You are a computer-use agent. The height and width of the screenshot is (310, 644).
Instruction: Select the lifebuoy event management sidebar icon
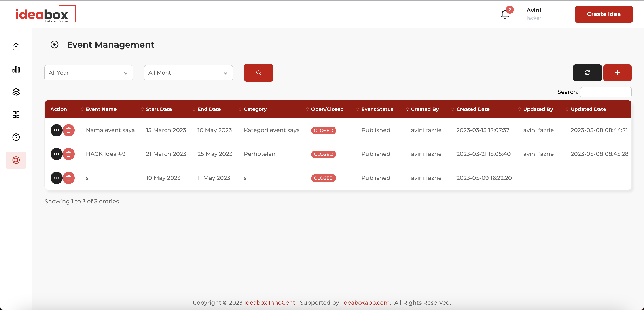[x=16, y=160]
